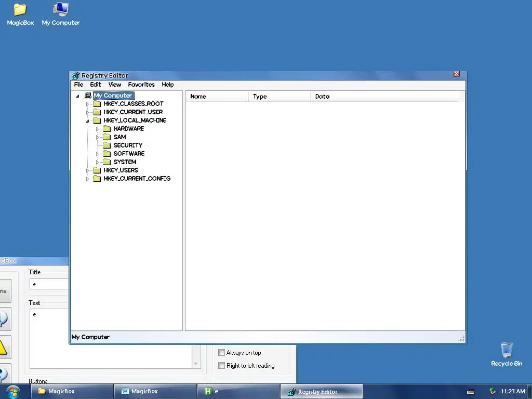Expand the HARDWARE key node
The image size is (532, 399).
point(97,129)
